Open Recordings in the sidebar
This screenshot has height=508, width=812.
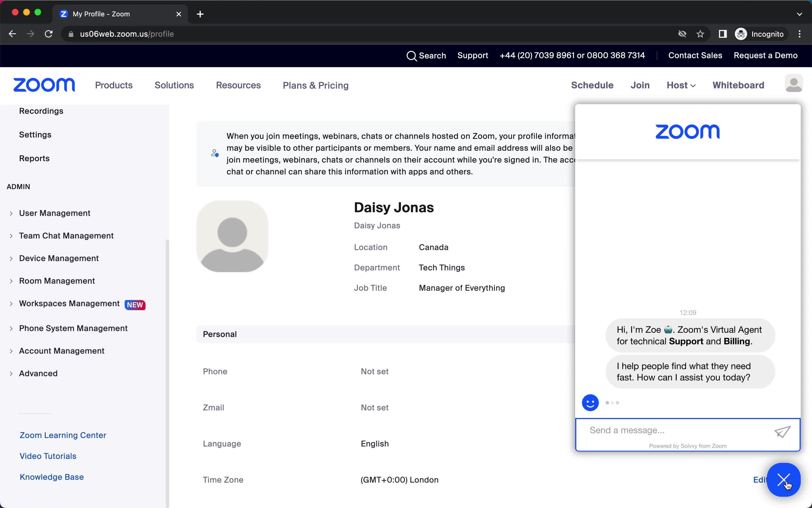click(41, 111)
